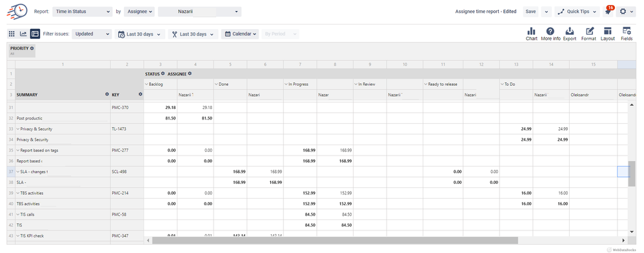Open the by Assignee dropdown
The height and width of the screenshot is (253, 644).
pos(139,12)
